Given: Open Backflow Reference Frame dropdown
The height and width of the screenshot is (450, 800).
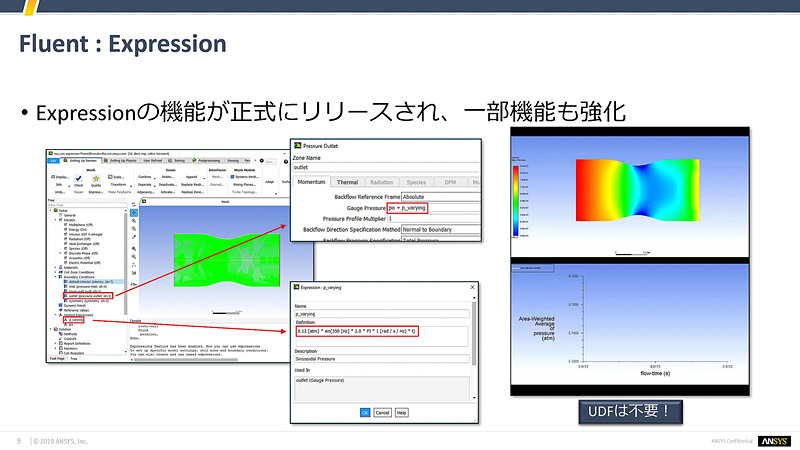Looking at the screenshot, I should pyautogui.click(x=441, y=196).
